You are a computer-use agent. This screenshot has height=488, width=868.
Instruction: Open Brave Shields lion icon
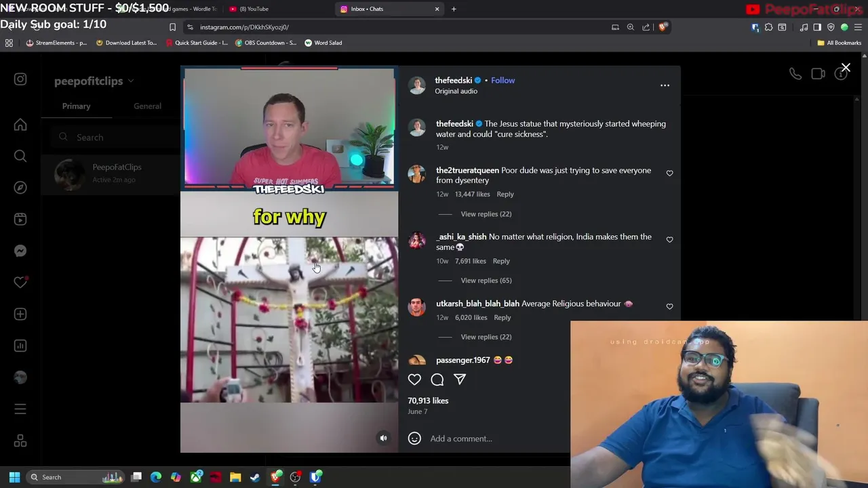pyautogui.click(x=663, y=27)
